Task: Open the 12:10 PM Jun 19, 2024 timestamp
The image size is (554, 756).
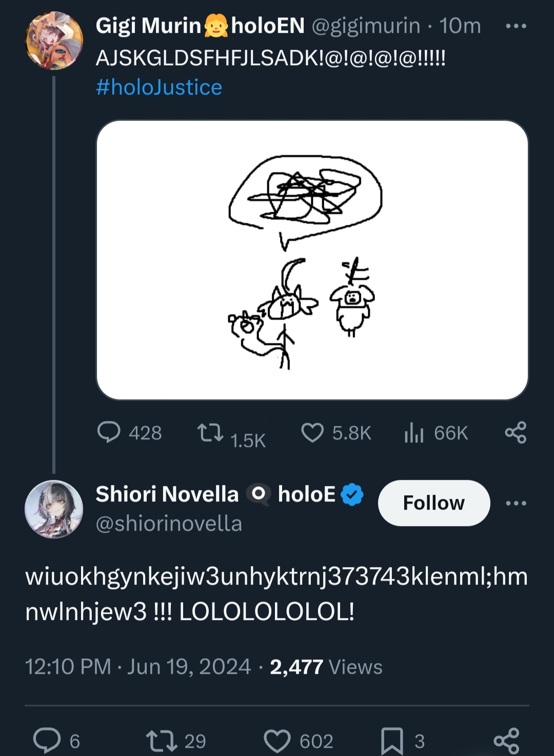Action: [137, 667]
